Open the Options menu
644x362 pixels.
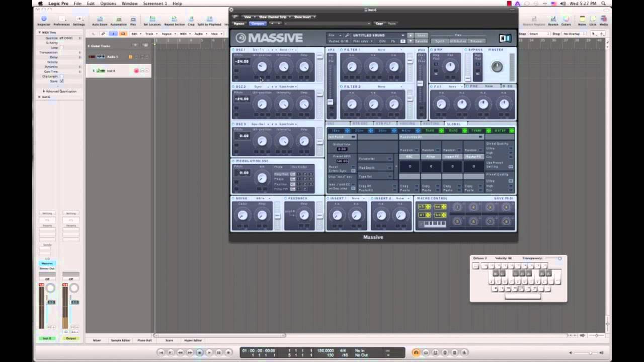tap(108, 3)
